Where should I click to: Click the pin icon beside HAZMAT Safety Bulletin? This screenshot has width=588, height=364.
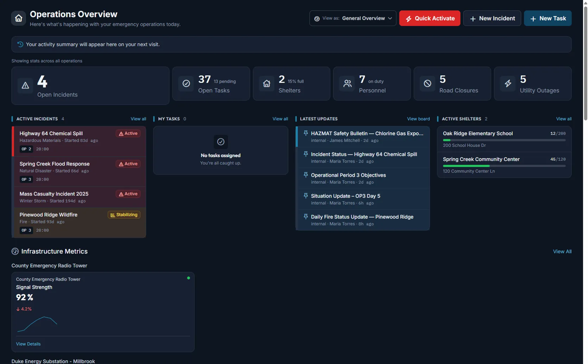(x=306, y=133)
